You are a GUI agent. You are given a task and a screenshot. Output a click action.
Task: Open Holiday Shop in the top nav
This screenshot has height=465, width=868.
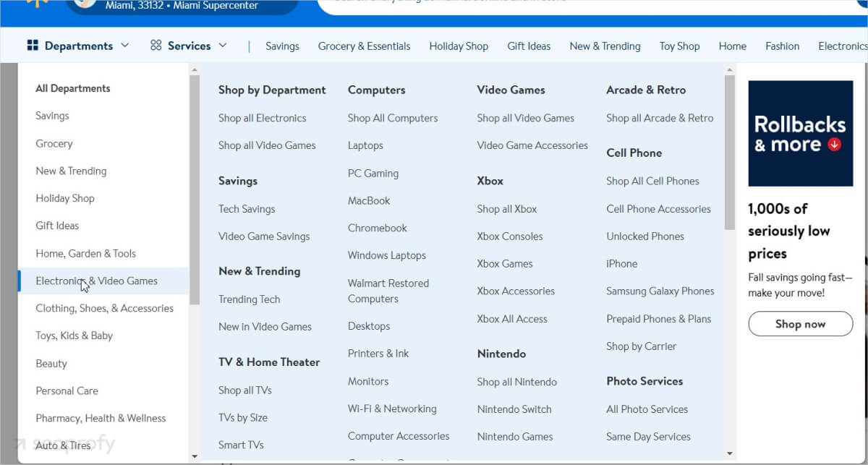pos(459,46)
